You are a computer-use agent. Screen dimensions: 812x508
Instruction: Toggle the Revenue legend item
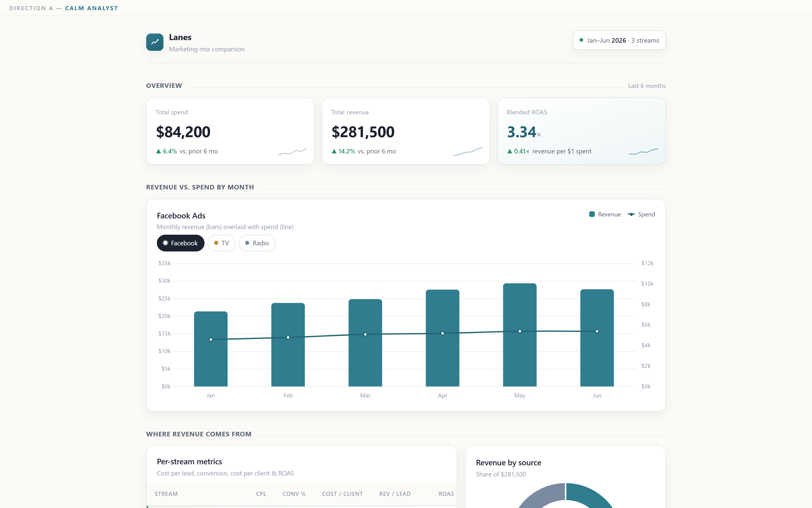pos(605,214)
